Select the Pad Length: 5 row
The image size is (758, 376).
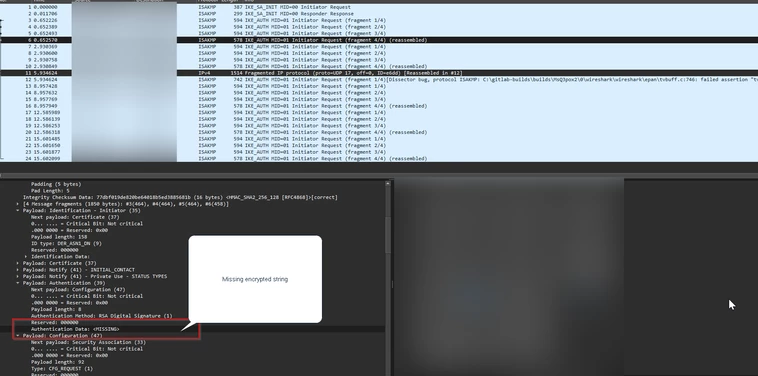click(192, 191)
